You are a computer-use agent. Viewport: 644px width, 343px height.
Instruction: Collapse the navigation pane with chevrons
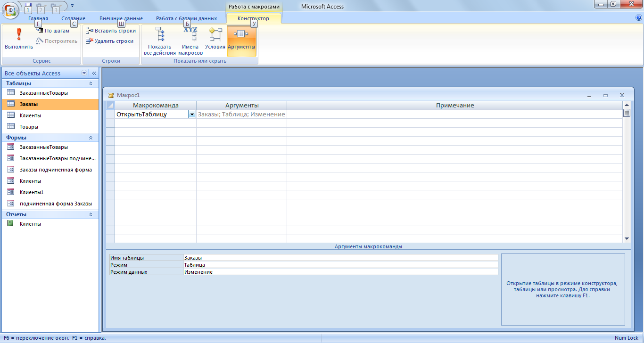pyautogui.click(x=94, y=73)
